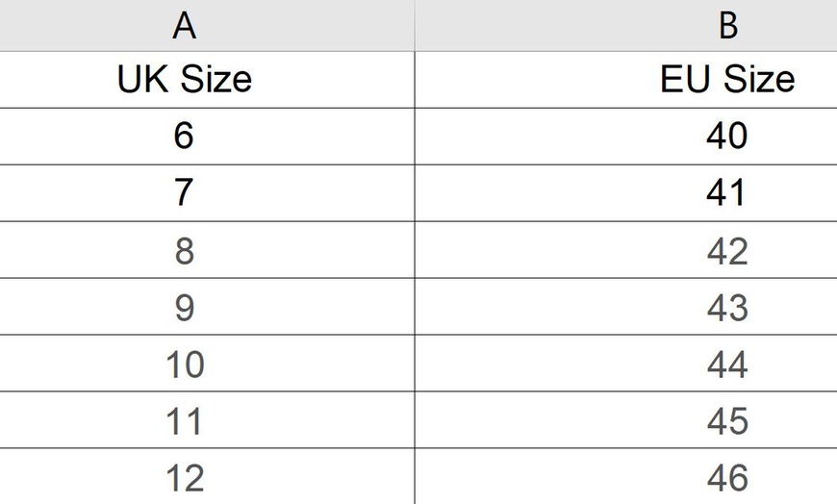This screenshot has height=504, width=837.
Task: Click the divider between column headers A and B
Action: click(x=415, y=26)
